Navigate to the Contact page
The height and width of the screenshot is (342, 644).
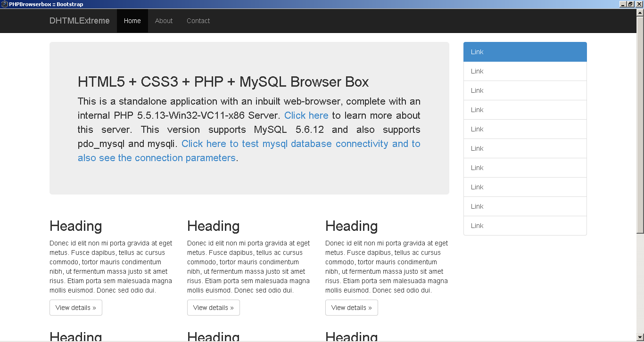tap(198, 21)
